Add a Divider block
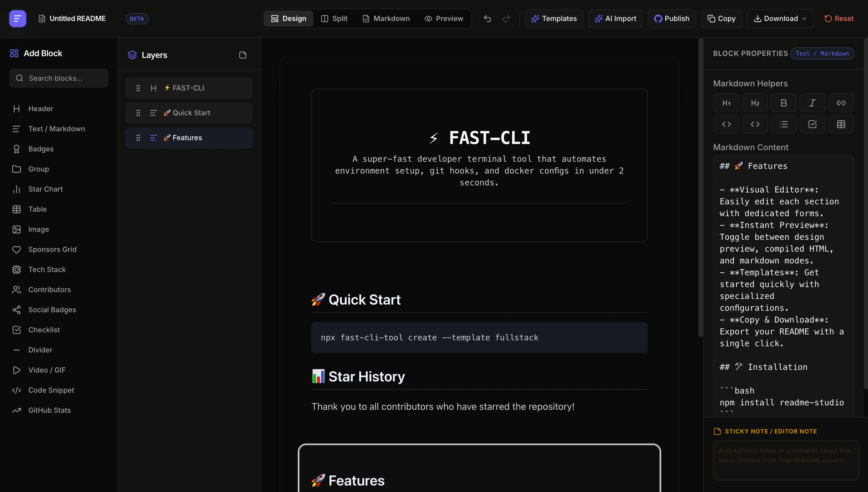Viewport: 868px width, 492px height. tap(59, 350)
